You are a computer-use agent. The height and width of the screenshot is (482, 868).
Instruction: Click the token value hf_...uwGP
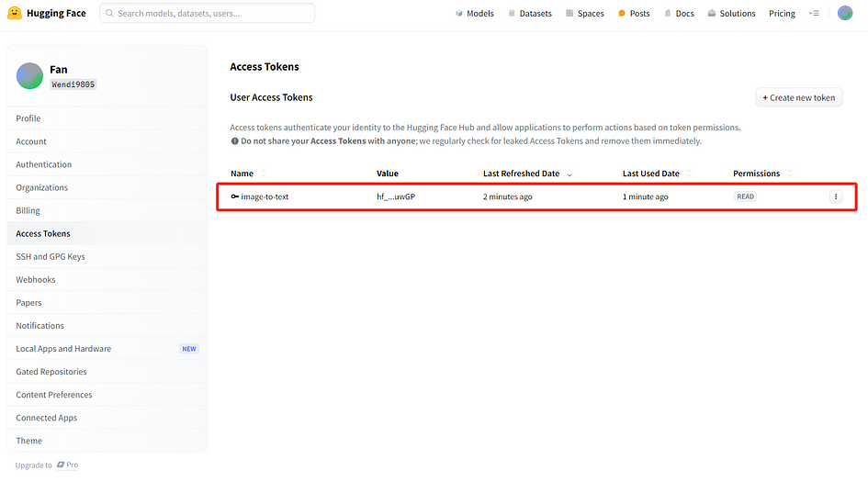[396, 196]
